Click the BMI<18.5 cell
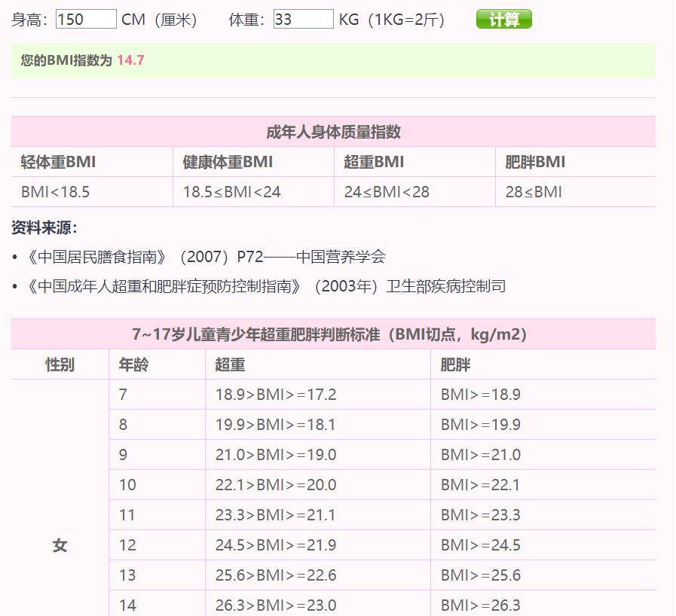Screen dimensions: 676x616 point(92,192)
